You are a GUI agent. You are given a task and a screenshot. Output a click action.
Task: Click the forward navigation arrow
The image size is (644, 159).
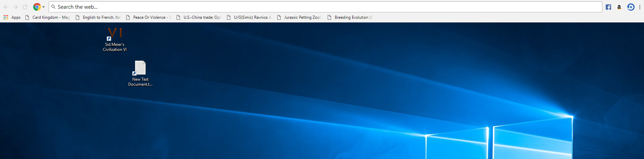click(15, 7)
